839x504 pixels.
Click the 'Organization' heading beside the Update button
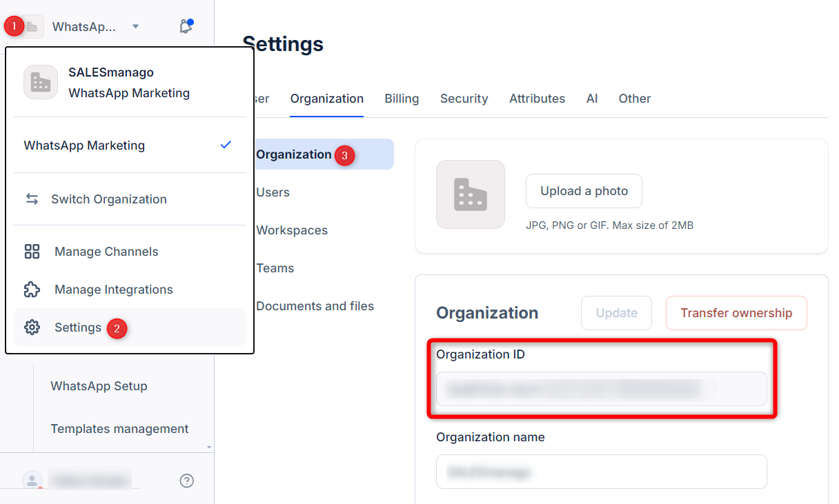point(487,313)
